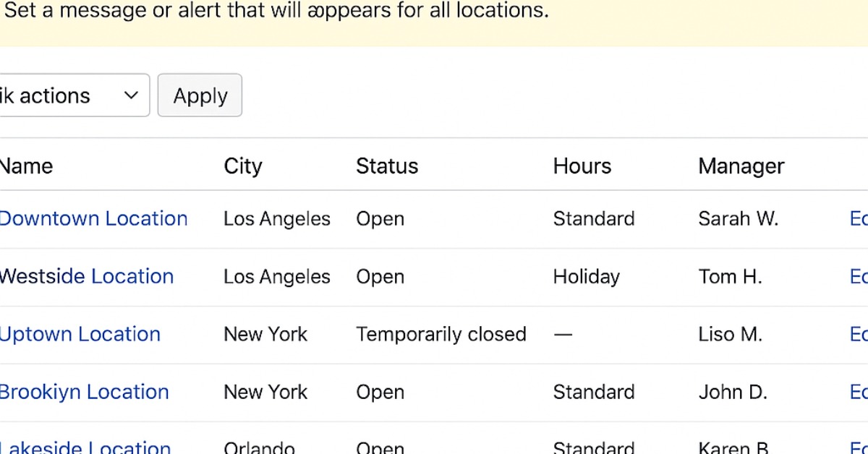Open the Downtown Location link
Image resolution: width=868 pixels, height=454 pixels.
[93, 218]
